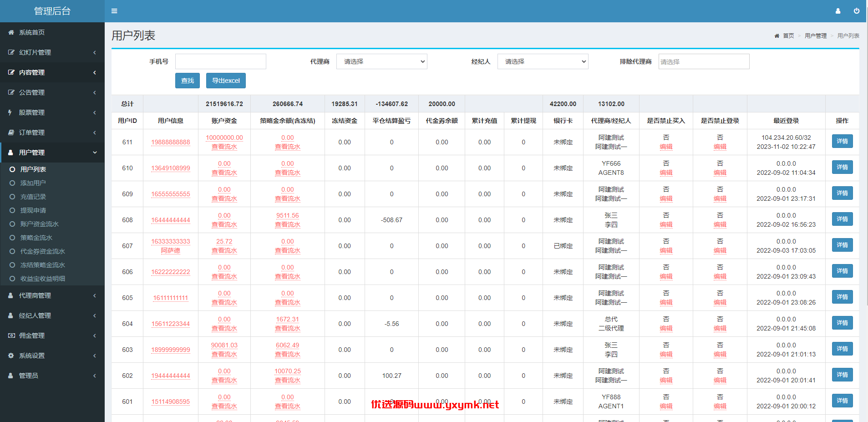Image resolution: width=868 pixels, height=422 pixels.
Task: Click the edit icon next to 内容管理
Action: click(11, 72)
